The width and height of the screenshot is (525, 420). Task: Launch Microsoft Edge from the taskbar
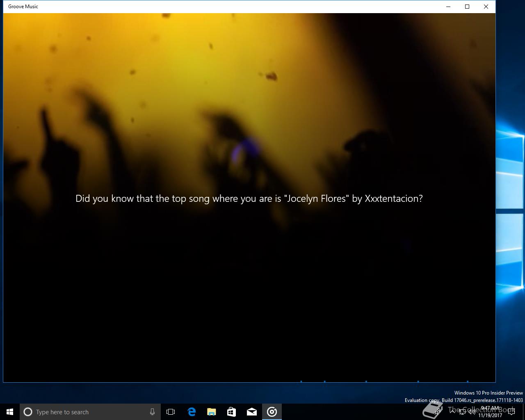pyautogui.click(x=191, y=412)
